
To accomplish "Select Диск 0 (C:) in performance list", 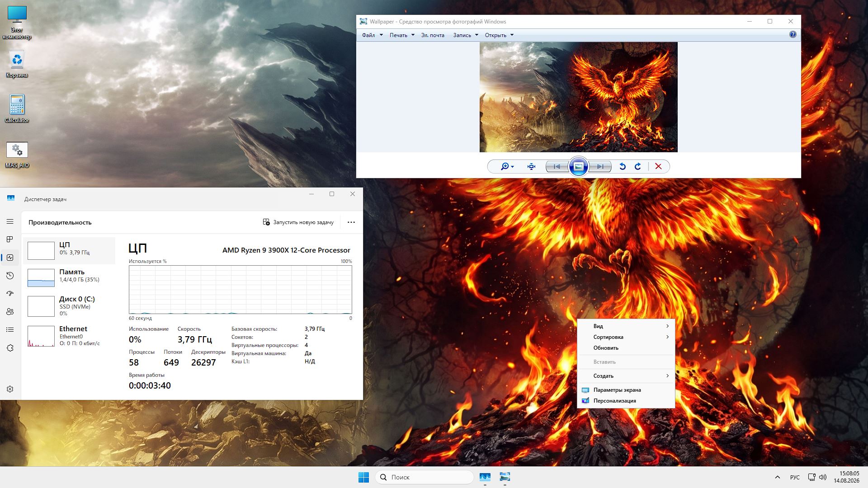I will pyautogui.click(x=69, y=306).
